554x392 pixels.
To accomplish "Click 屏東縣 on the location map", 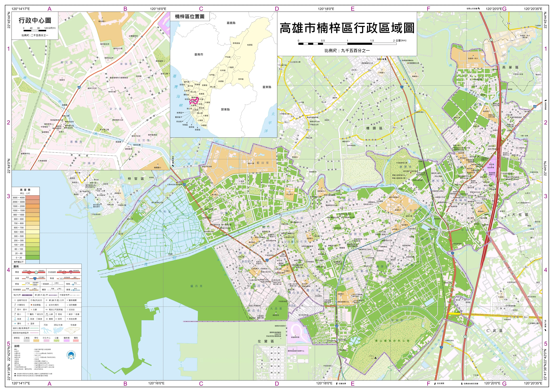I will click(x=225, y=109).
